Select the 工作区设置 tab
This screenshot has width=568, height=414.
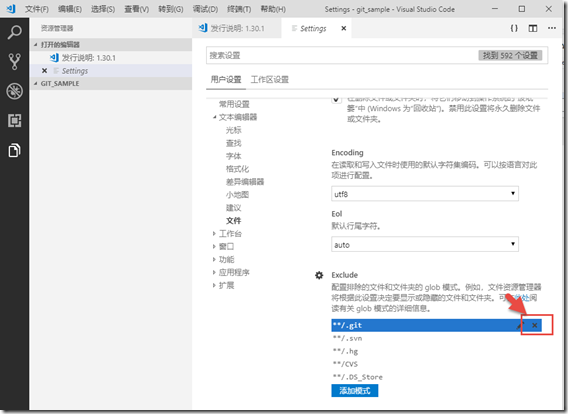270,79
